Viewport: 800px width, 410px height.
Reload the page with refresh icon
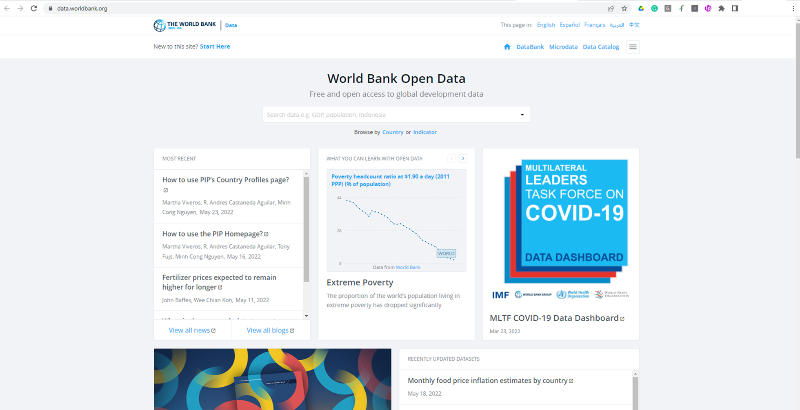[x=34, y=8]
